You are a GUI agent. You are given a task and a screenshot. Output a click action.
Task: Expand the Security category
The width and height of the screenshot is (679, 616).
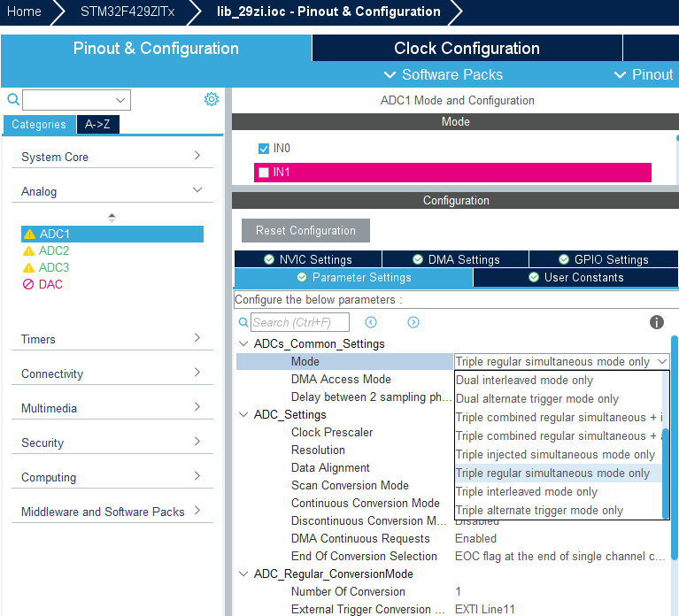click(197, 442)
